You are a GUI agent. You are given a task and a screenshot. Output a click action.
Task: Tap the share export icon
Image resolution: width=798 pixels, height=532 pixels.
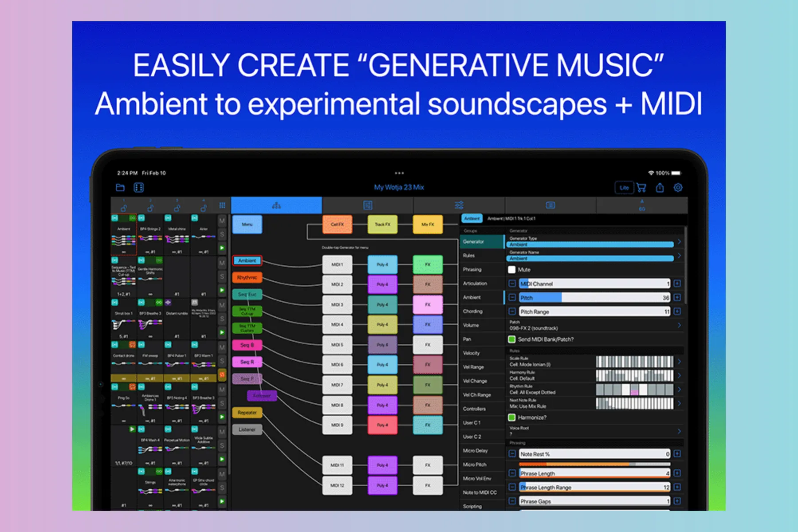[x=660, y=188]
